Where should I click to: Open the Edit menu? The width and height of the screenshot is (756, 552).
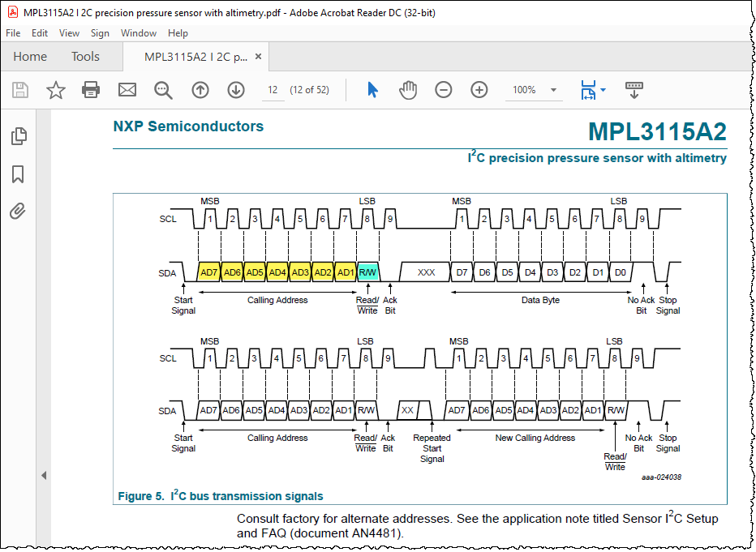point(40,33)
